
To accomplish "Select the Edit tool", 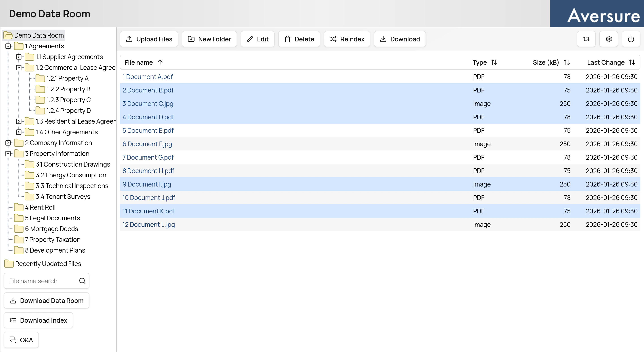I will click(x=257, y=39).
